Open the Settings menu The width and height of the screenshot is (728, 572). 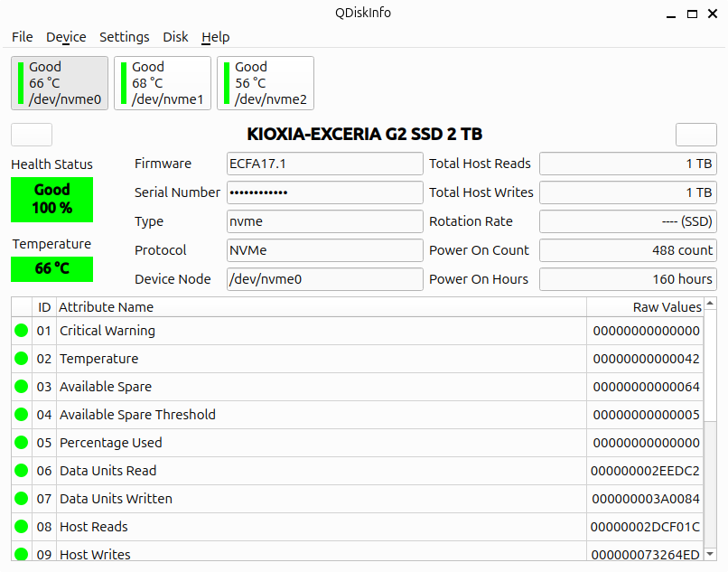pyautogui.click(x=124, y=37)
